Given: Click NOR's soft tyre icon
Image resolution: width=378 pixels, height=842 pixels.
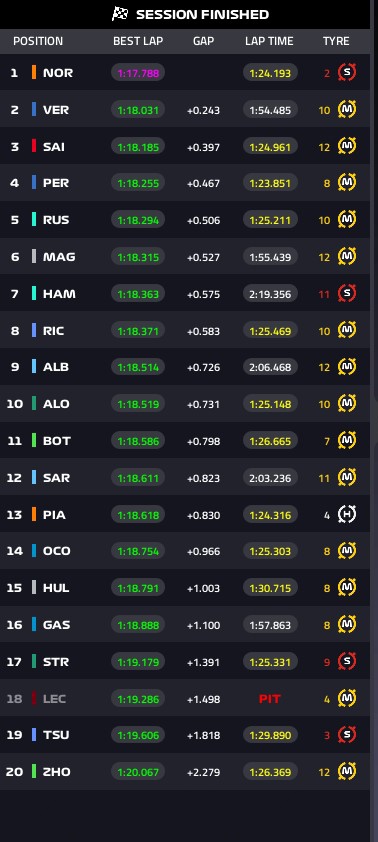Looking at the screenshot, I should click(x=347, y=72).
